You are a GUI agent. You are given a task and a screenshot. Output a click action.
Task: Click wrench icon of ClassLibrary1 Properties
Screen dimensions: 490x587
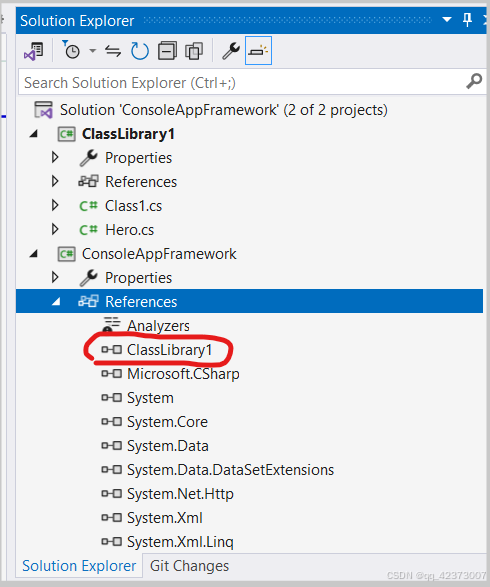pos(89,158)
